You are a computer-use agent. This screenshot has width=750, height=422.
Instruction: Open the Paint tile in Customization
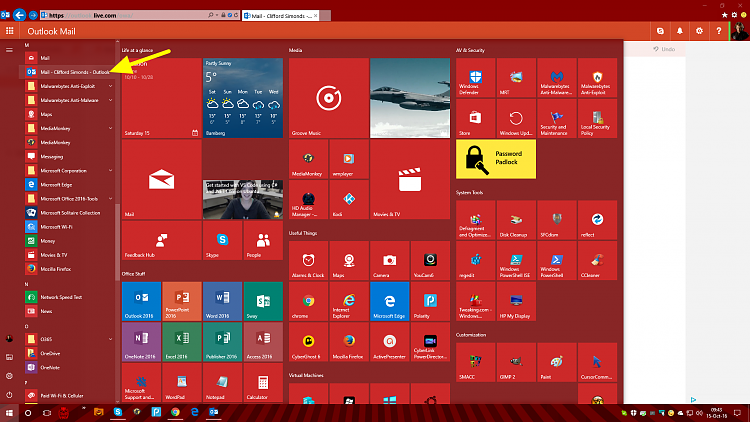(x=557, y=362)
